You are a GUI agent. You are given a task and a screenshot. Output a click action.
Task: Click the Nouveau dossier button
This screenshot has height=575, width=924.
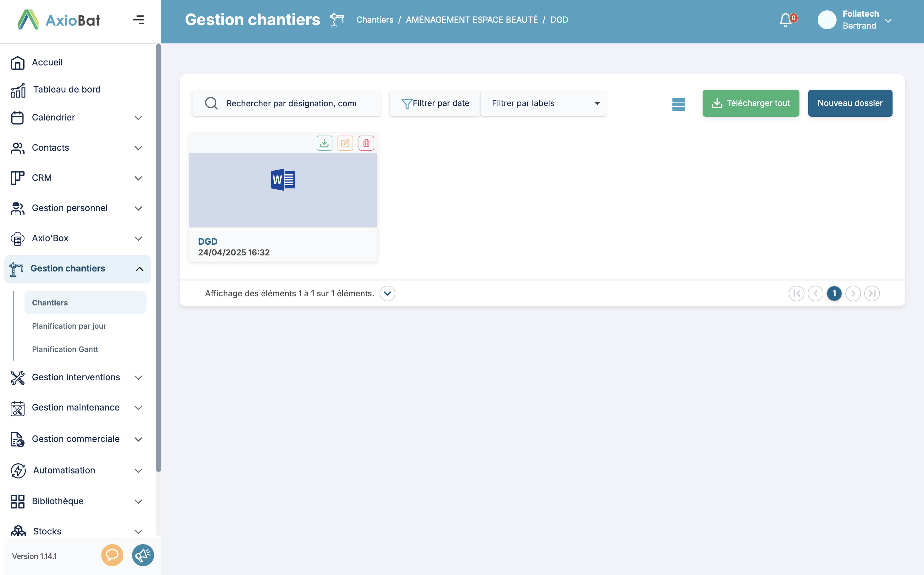[849, 103]
